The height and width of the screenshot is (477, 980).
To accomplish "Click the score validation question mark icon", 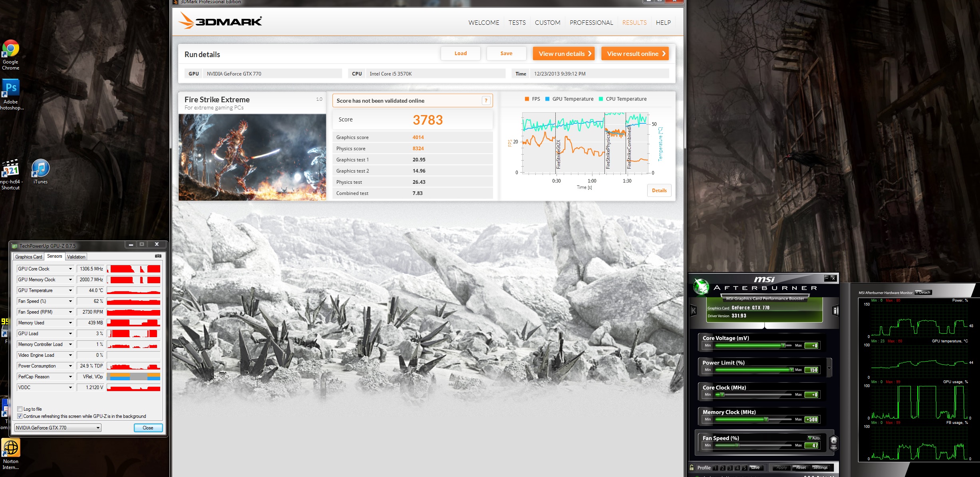I will point(486,101).
